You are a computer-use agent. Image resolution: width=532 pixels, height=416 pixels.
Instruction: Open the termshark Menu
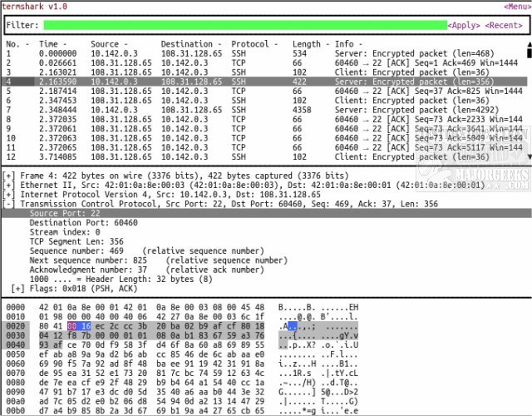[x=517, y=7]
